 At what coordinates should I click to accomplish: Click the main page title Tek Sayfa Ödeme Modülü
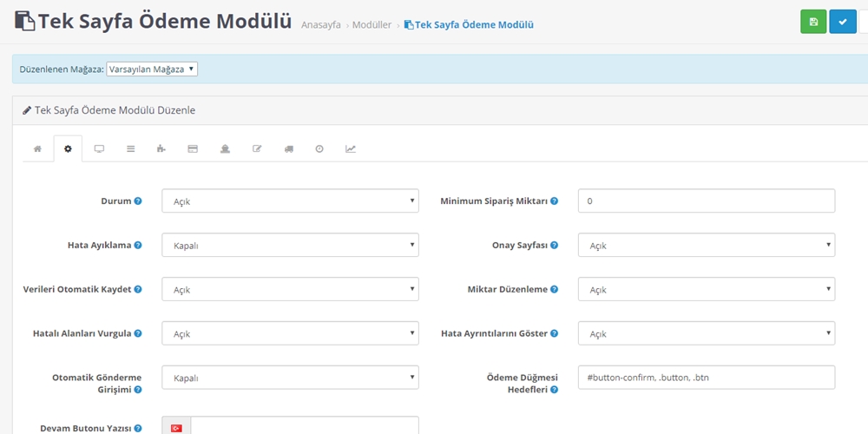tap(164, 22)
